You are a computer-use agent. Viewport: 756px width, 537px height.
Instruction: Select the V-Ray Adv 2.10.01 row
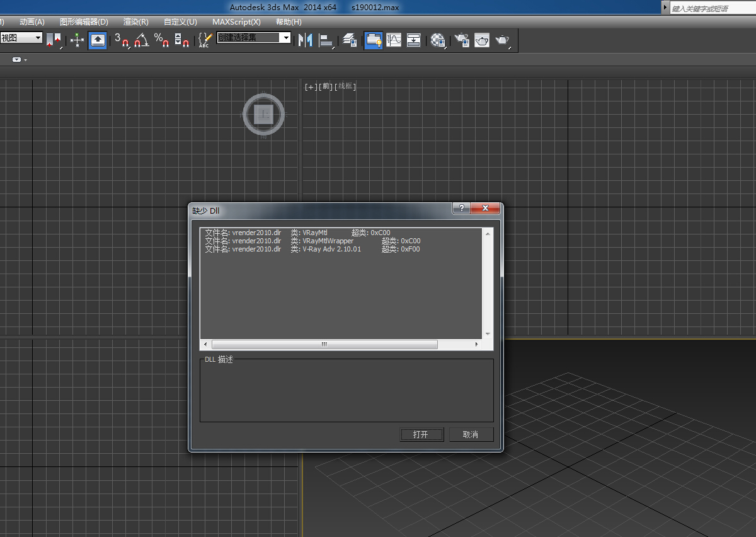[312, 249]
